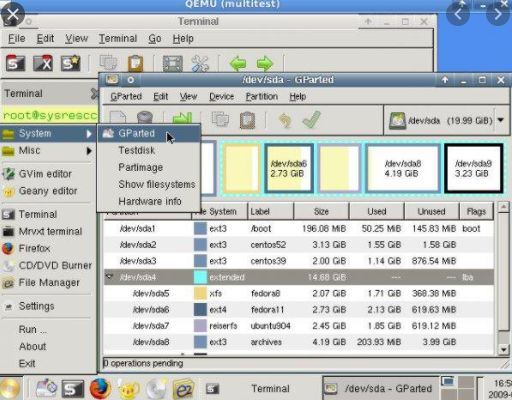The width and height of the screenshot is (512, 400).
Task: Choose Show filesystems menu entry
Action: [149, 184]
